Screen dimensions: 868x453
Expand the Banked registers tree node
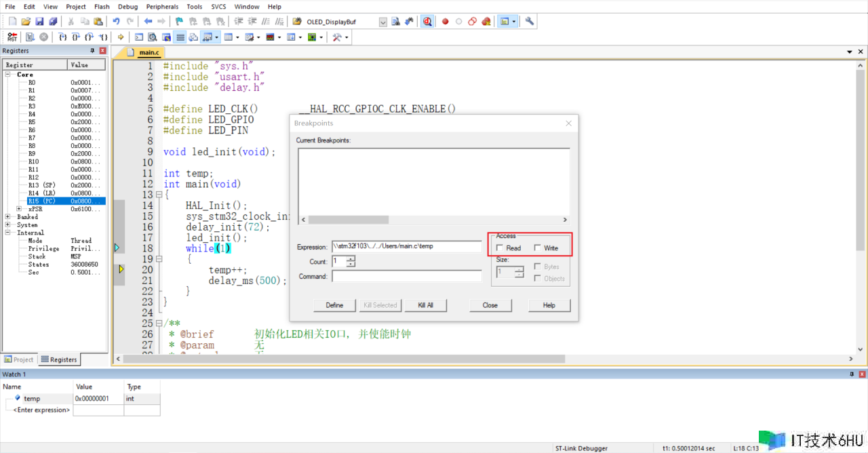7,217
